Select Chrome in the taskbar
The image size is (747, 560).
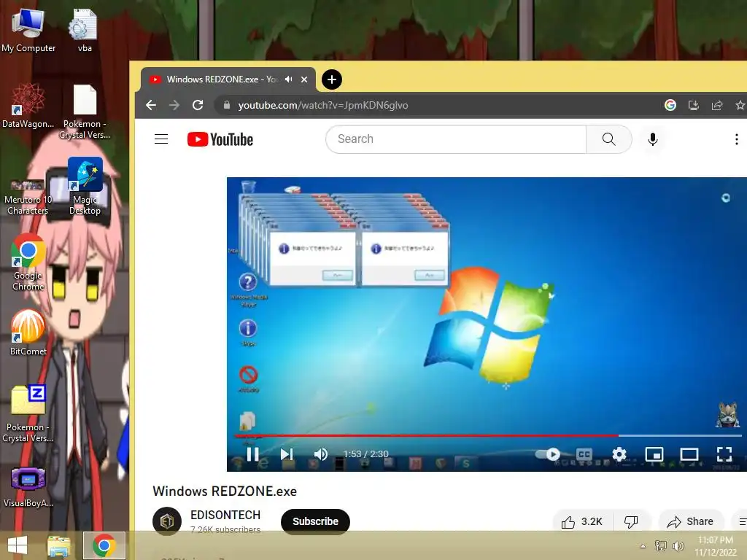(104, 545)
